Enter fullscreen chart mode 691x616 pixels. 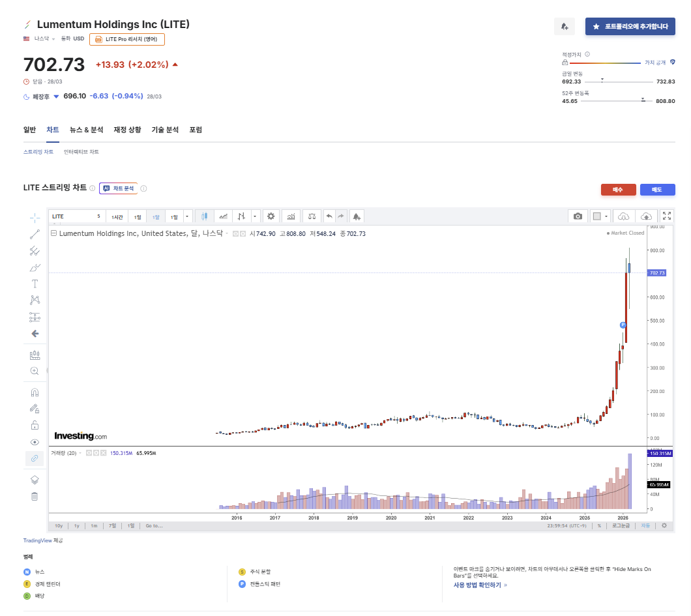[667, 216]
